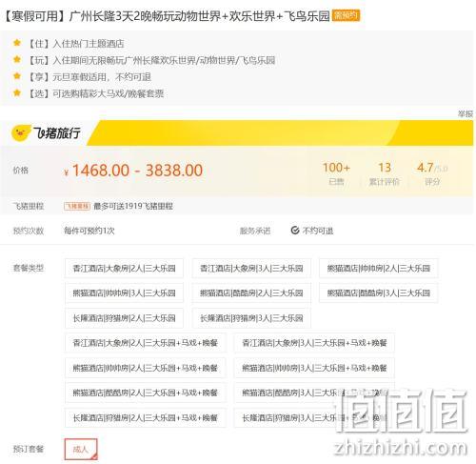
Task: Click the star beside 【住】入住热门主题酒店
Action: 17,43
